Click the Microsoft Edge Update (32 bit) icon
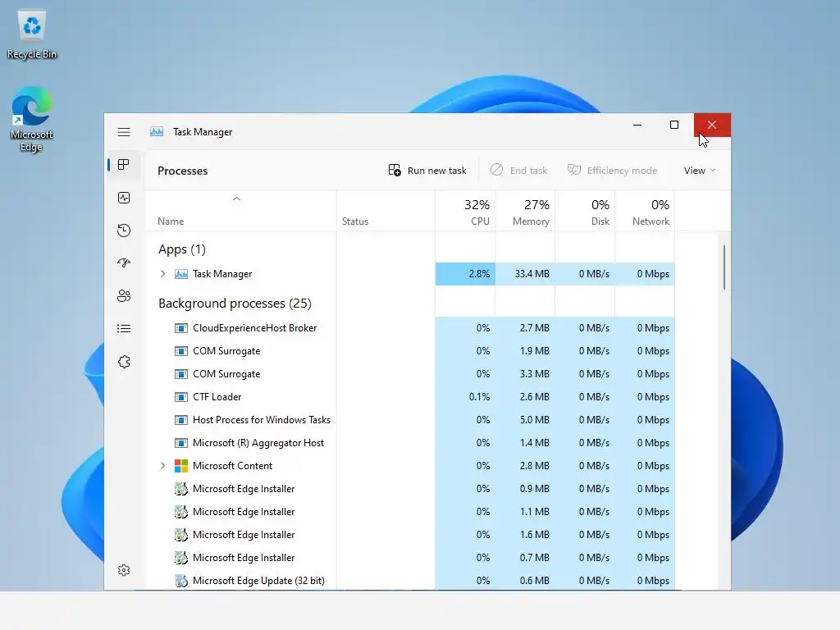 click(181, 581)
